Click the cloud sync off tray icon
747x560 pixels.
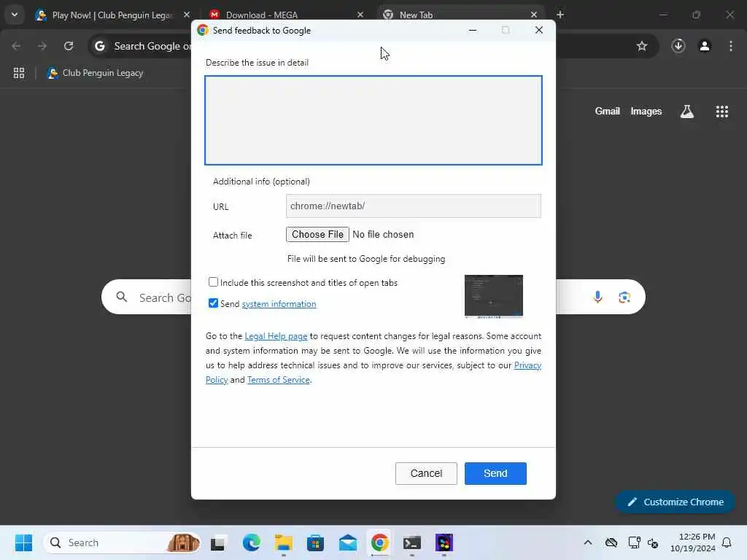pos(611,542)
